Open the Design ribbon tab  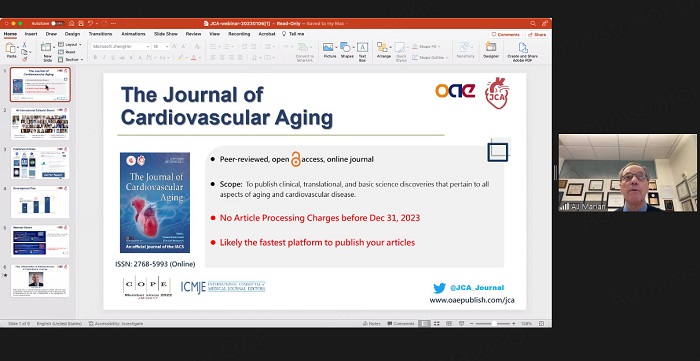click(x=72, y=34)
